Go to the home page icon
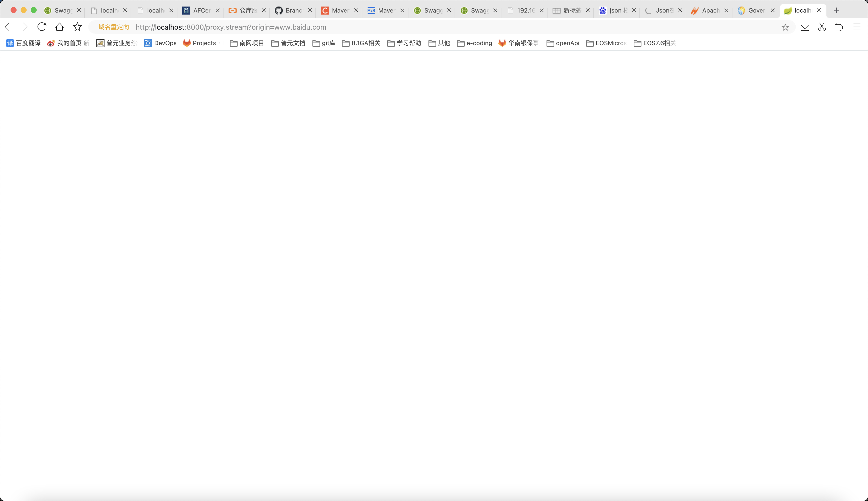 (x=60, y=27)
